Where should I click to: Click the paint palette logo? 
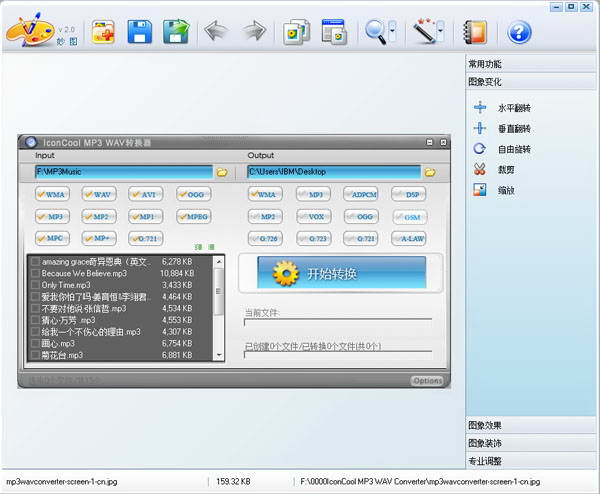click(29, 30)
